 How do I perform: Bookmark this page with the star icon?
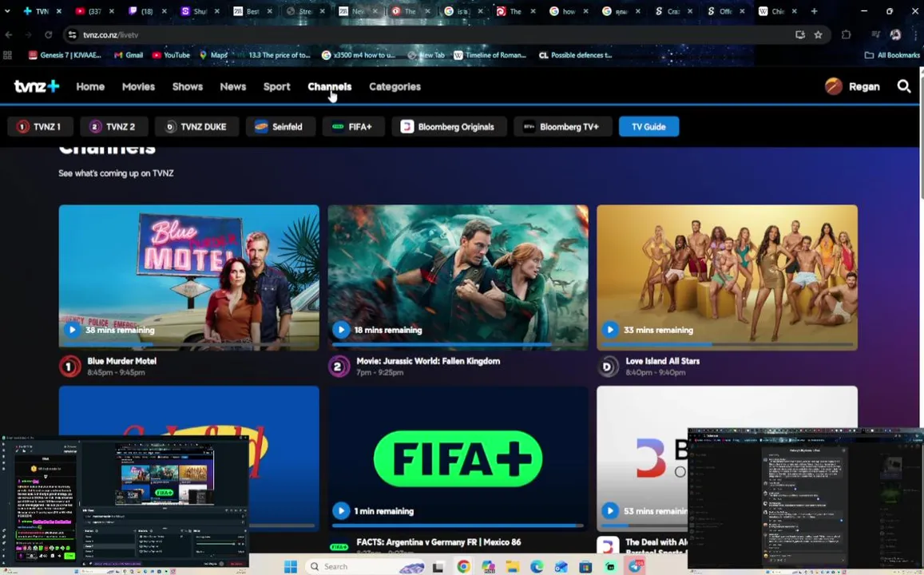pyautogui.click(x=818, y=35)
